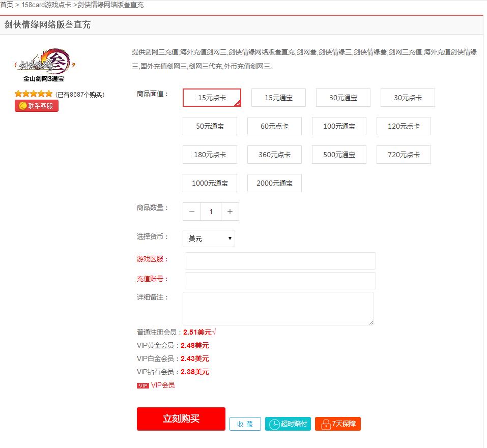487x448 pixels.
Task: Pick the 50元通宝 denomination
Action: click(210, 126)
